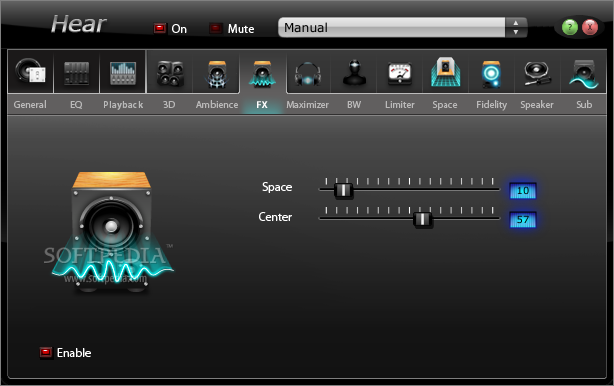The width and height of the screenshot is (614, 386).
Task: Open the Sub woofer wave icon
Action: (x=583, y=73)
